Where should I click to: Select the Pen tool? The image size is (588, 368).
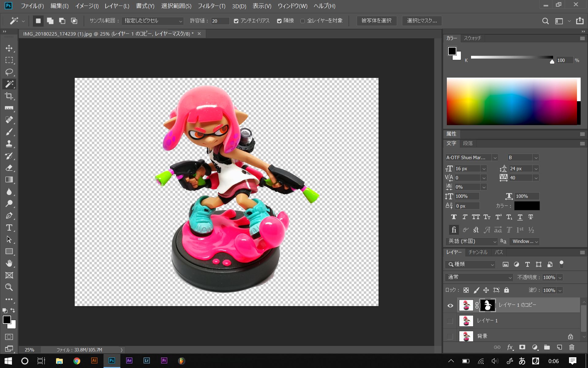(9, 216)
